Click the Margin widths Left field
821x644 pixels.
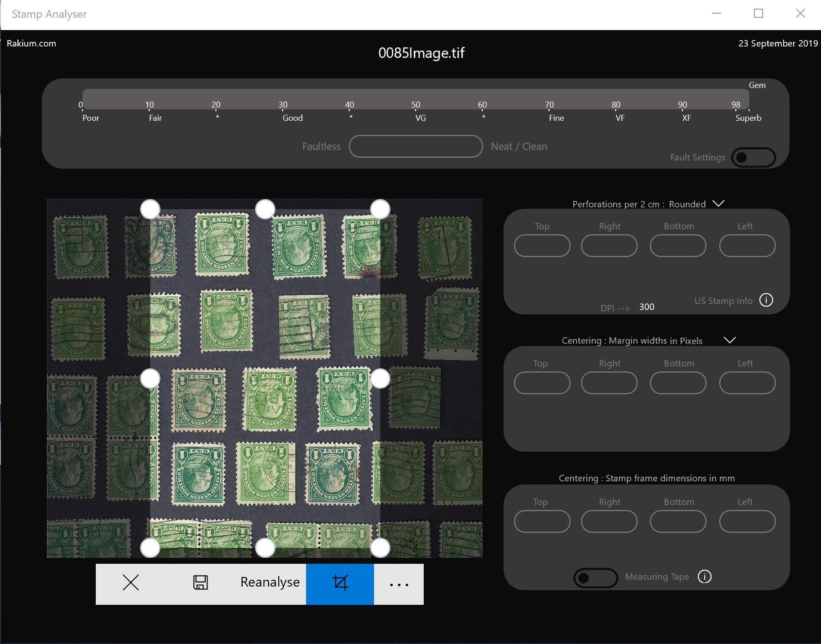748,383
